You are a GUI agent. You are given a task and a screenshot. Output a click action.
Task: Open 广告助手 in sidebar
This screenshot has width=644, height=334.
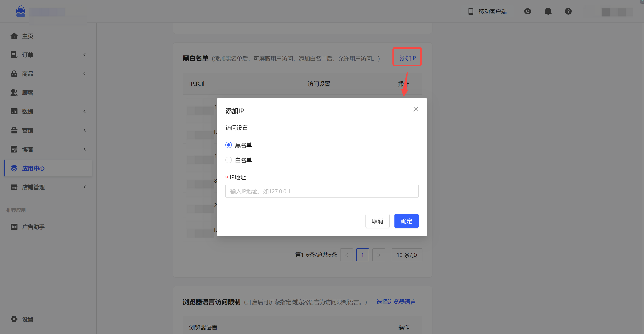[x=33, y=227]
